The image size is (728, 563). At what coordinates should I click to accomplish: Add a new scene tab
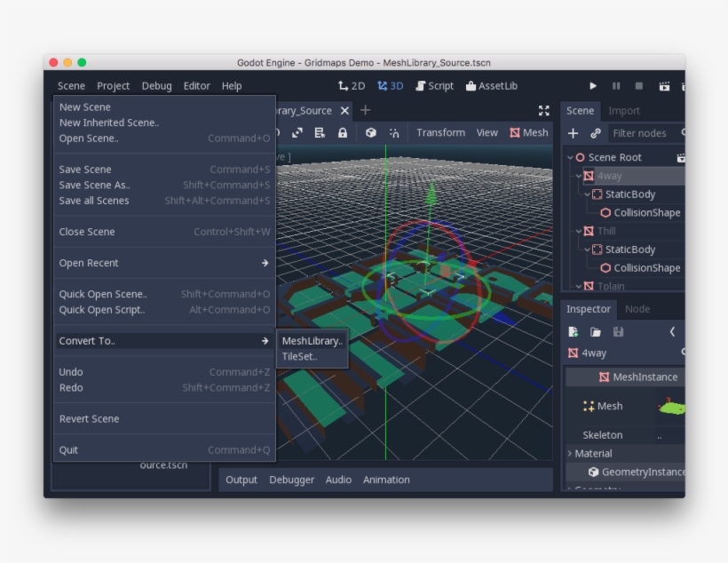point(366,110)
